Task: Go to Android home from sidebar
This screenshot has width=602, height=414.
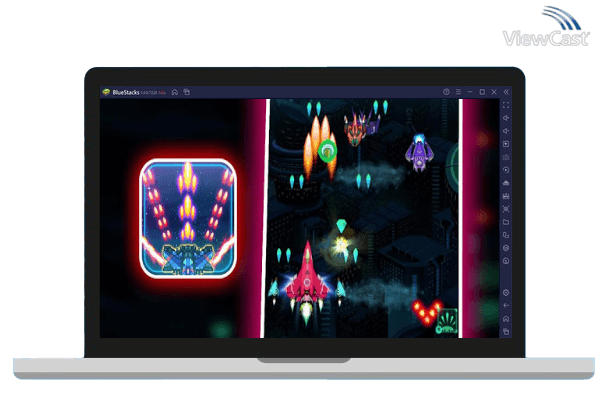Action: (x=506, y=319)
